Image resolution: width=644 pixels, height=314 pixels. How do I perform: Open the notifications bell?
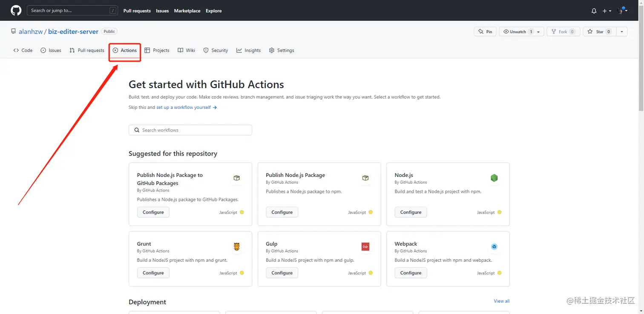click(594, 11)
